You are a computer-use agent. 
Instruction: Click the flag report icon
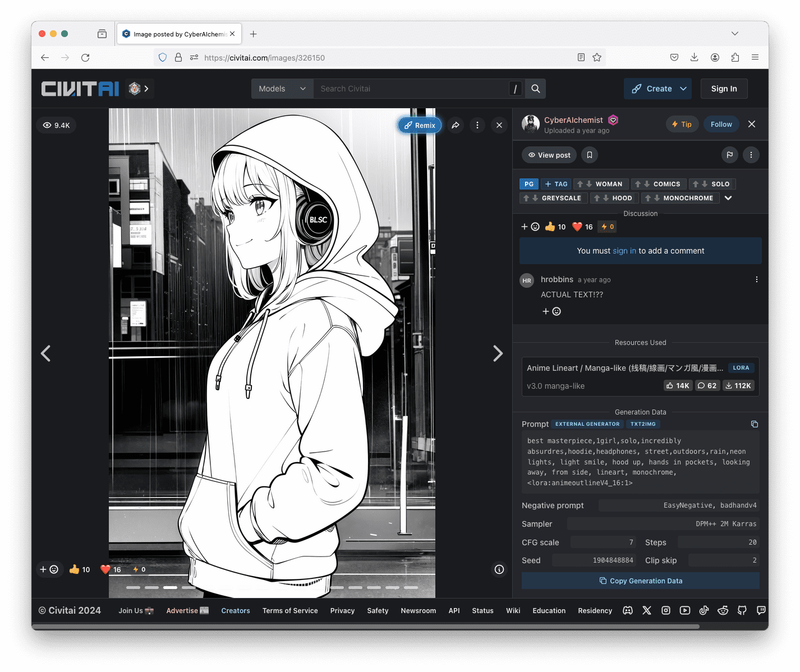click(x=729, y=155)
